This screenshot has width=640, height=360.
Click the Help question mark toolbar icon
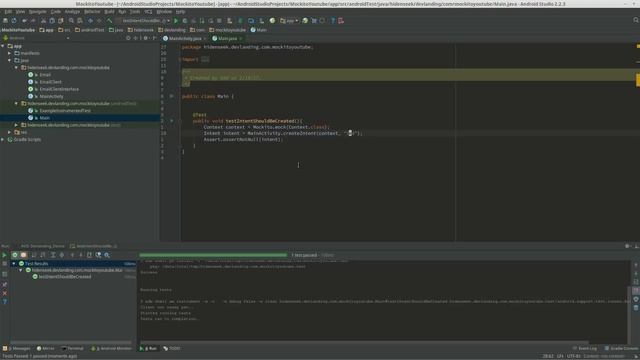(x=332, y=20)
